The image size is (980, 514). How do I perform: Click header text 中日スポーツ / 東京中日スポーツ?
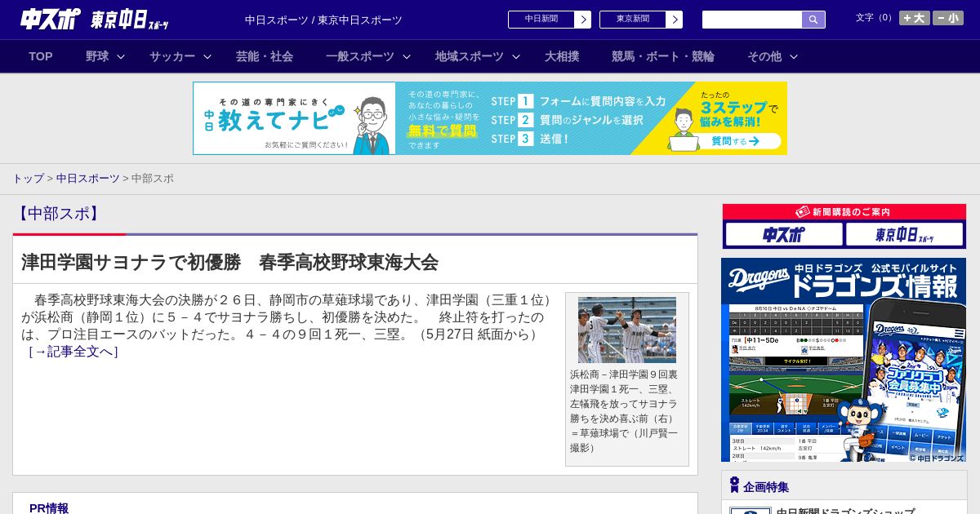coord(323,20)
